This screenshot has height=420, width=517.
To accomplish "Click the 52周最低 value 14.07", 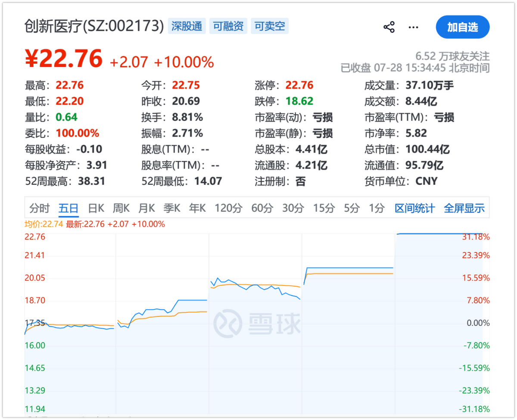I will tap(208, 181).
